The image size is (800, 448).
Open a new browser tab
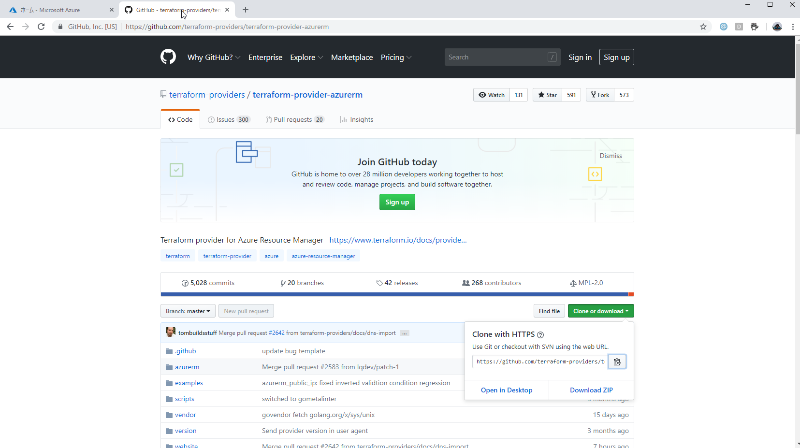click(x=245, y=10)
